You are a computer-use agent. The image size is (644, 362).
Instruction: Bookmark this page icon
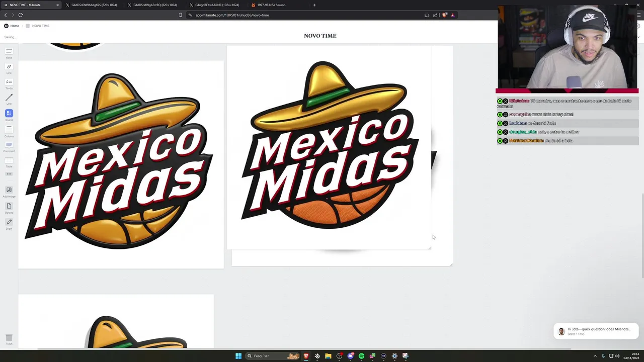[x=180, y=15]
